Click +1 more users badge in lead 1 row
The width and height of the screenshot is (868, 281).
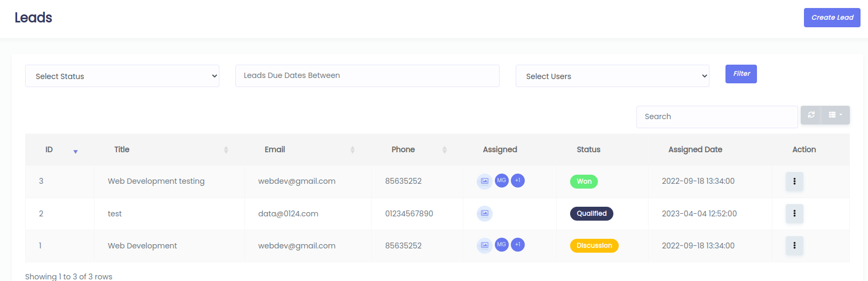click(518, 245)
